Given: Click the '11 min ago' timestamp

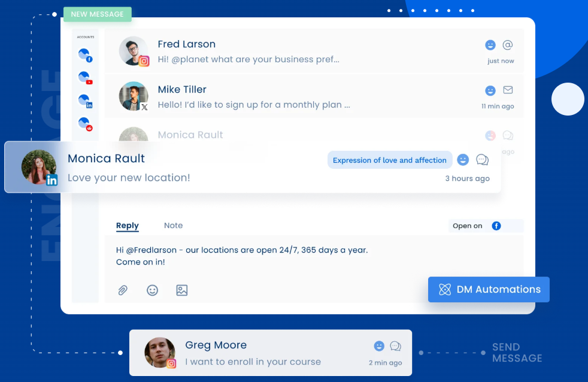Looking at the screenshot, I should [x=498, y=106].
